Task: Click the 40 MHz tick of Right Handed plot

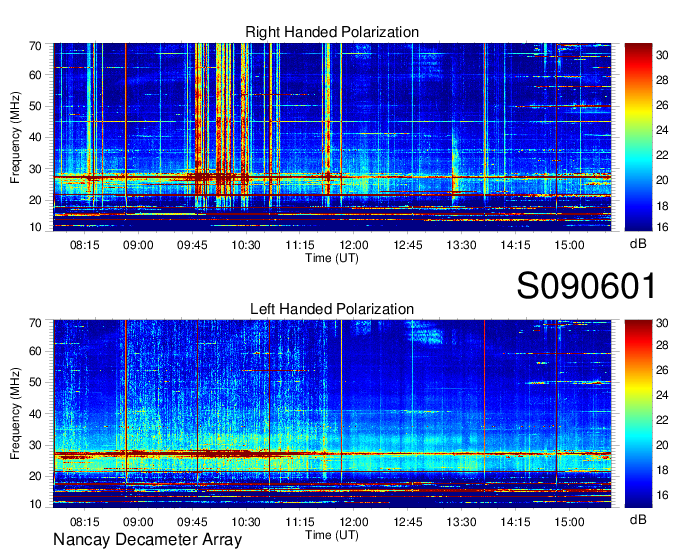Action: (x=36, y=137)
